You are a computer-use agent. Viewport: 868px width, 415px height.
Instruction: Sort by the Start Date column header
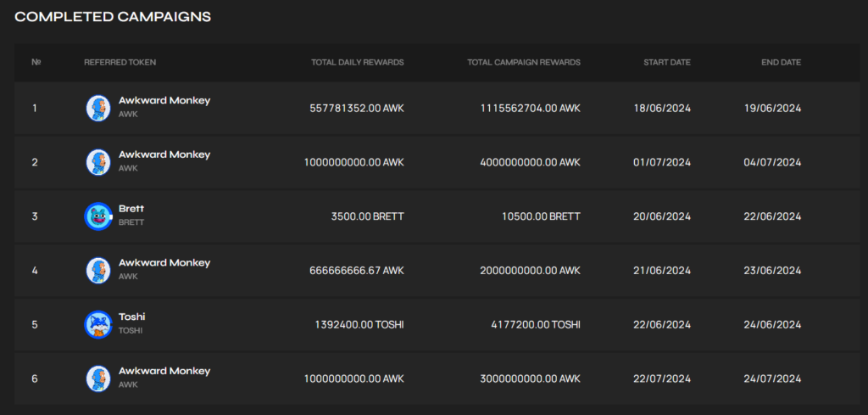(666, 62)
